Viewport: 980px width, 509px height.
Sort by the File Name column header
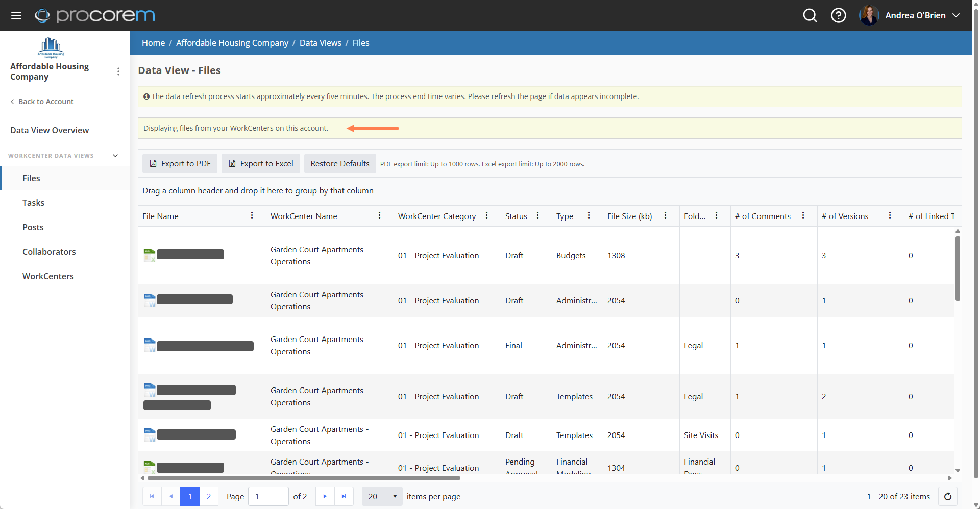tap(160, 216)
